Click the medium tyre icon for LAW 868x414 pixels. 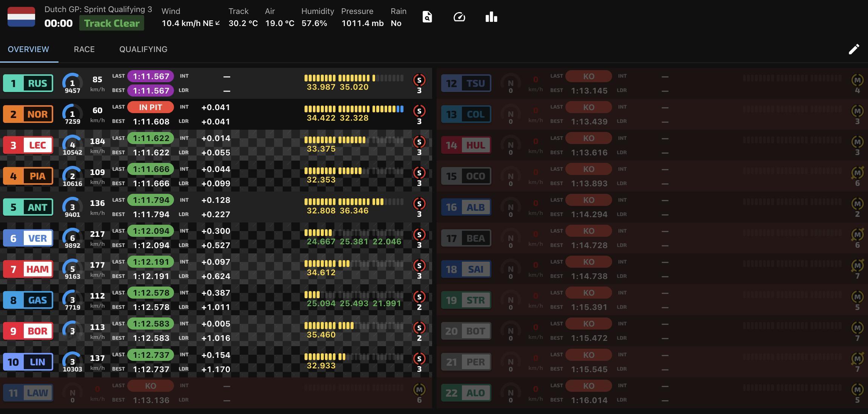(419, 389)
